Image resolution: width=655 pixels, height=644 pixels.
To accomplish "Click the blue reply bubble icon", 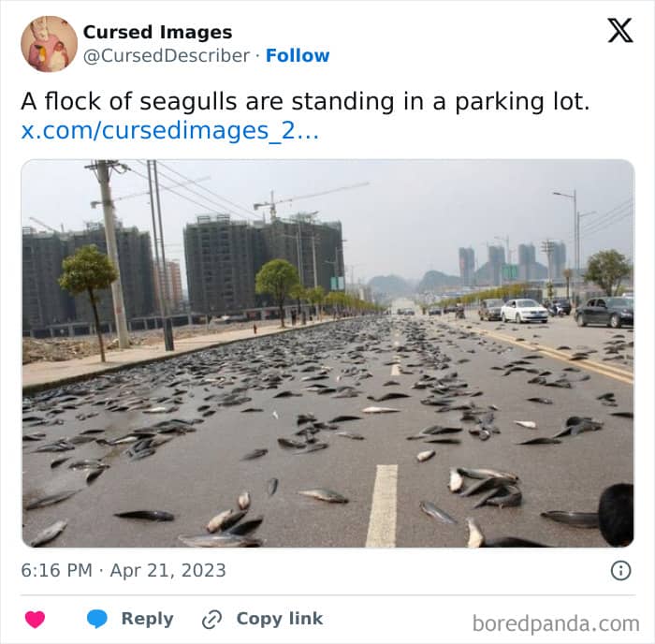I will click(97, 619).
